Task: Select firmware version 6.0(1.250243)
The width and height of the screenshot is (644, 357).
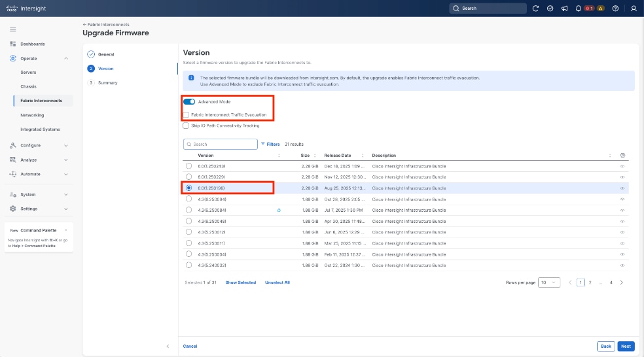Action: click(188, 166)
